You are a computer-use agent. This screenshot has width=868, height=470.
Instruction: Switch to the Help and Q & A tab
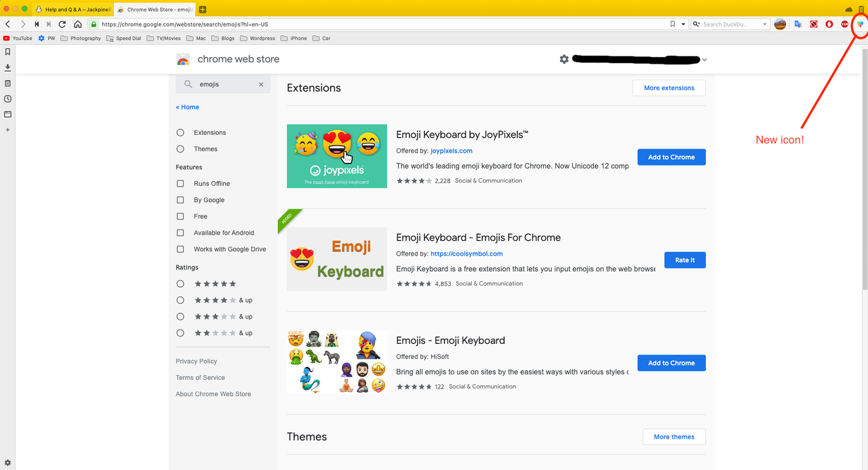[73, 9]
